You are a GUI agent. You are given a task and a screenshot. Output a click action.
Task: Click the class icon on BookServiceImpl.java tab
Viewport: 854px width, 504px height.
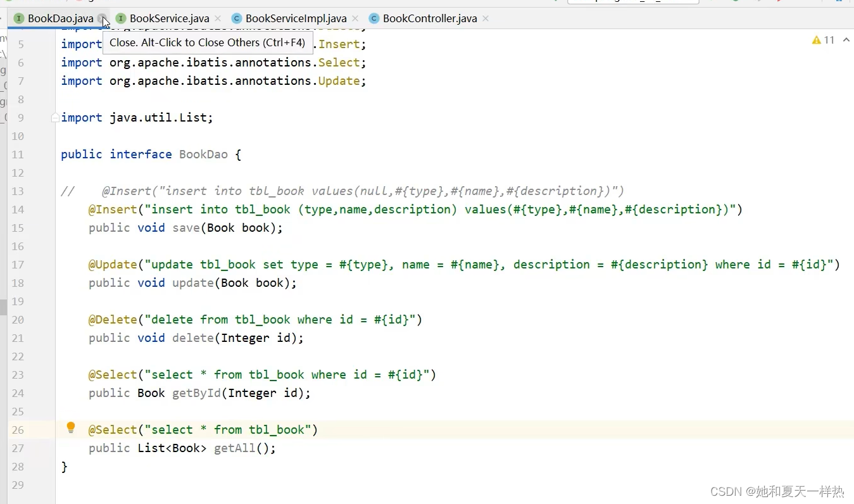tap(237, 18)
